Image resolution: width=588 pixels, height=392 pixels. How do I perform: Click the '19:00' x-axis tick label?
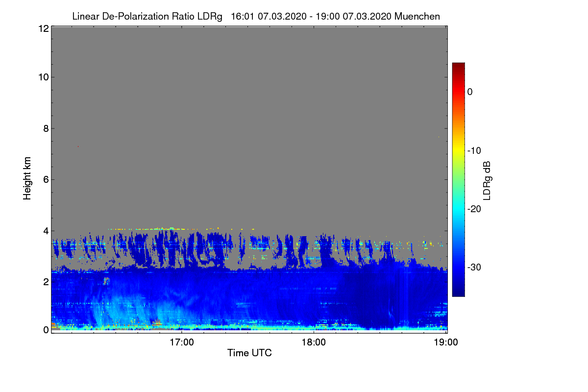[x=445, y=343]
